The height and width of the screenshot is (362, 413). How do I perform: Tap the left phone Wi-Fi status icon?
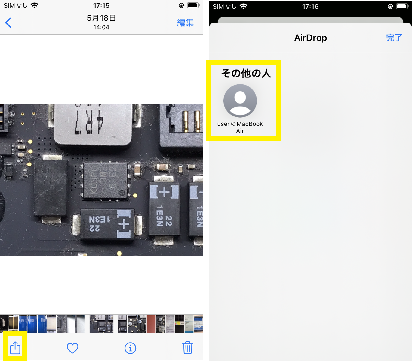point(35,5)
